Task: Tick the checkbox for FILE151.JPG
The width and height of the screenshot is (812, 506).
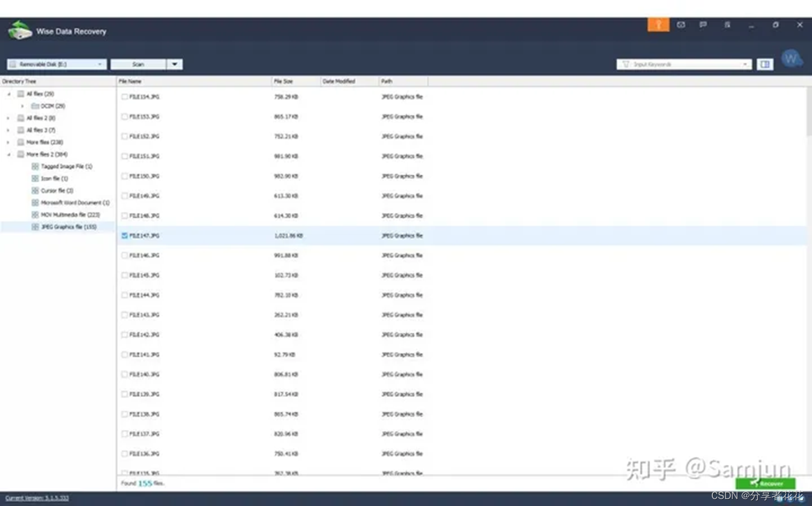Action: [124, 157]
